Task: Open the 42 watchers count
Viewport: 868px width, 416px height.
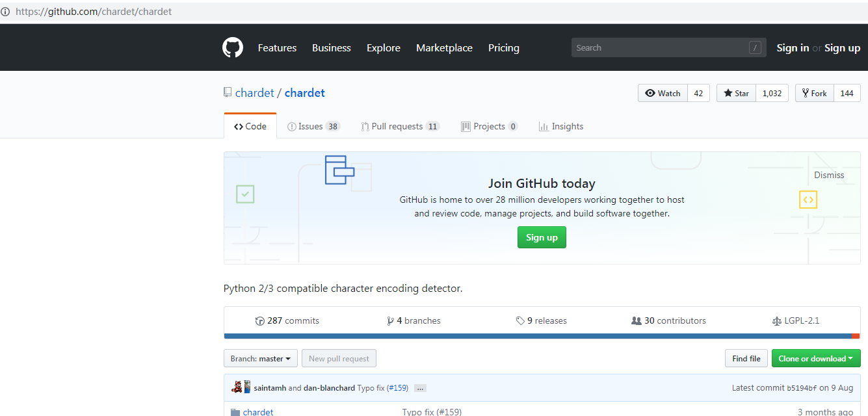Action: (x=698, y=93)
